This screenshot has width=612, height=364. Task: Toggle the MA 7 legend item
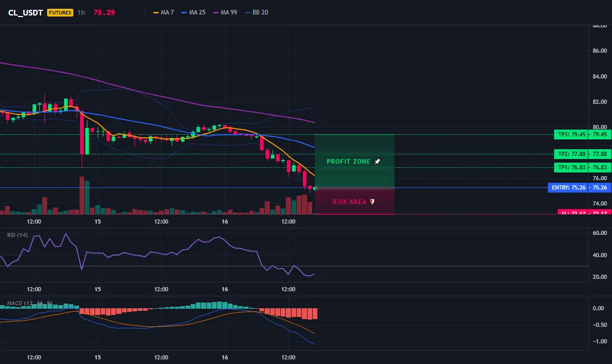point(163,12)
